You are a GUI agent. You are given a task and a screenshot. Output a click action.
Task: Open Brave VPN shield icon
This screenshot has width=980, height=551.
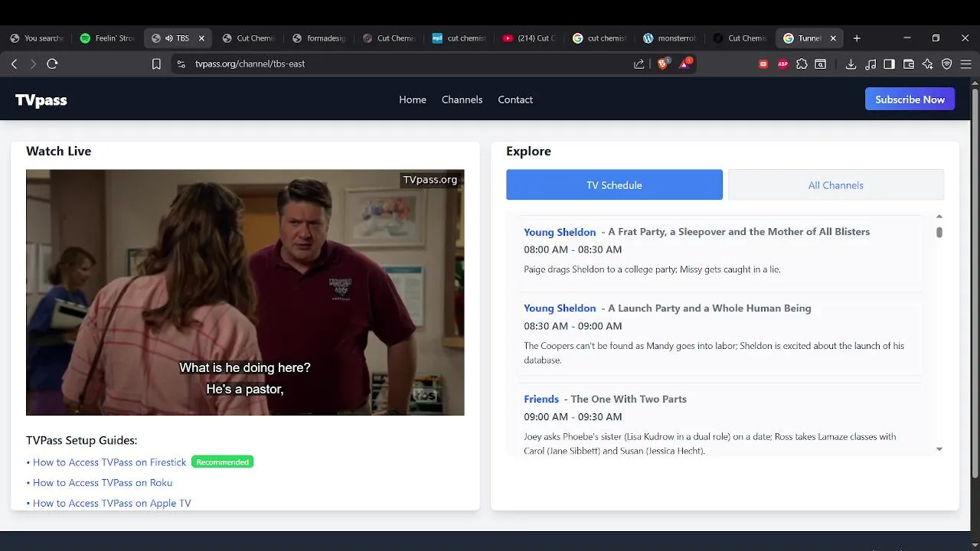[947, 64]
